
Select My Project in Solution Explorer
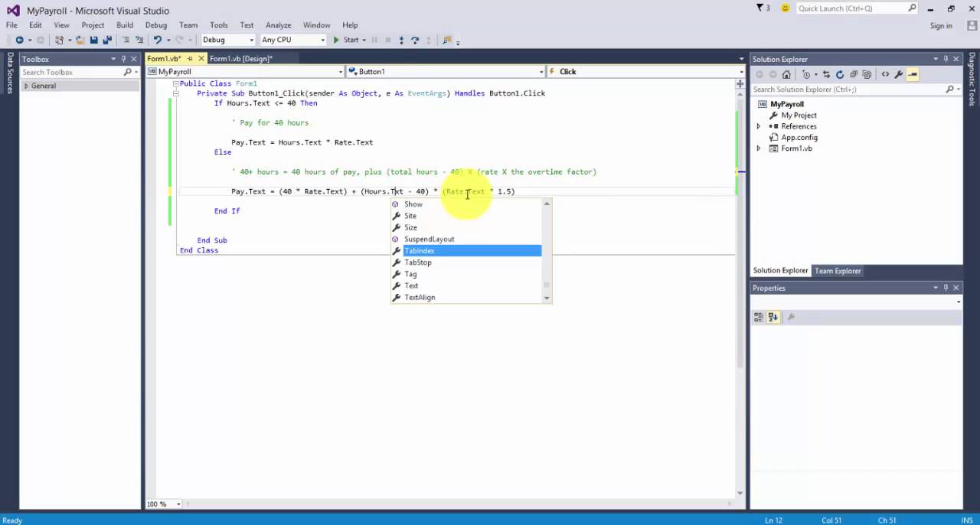[x=799, y=116]
